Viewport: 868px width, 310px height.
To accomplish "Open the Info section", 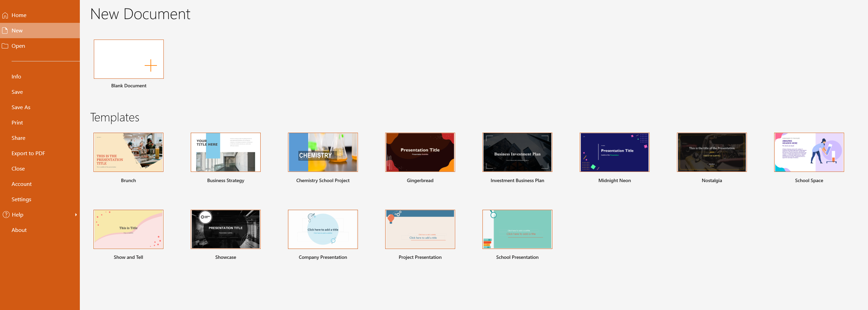I will (16, 76).
